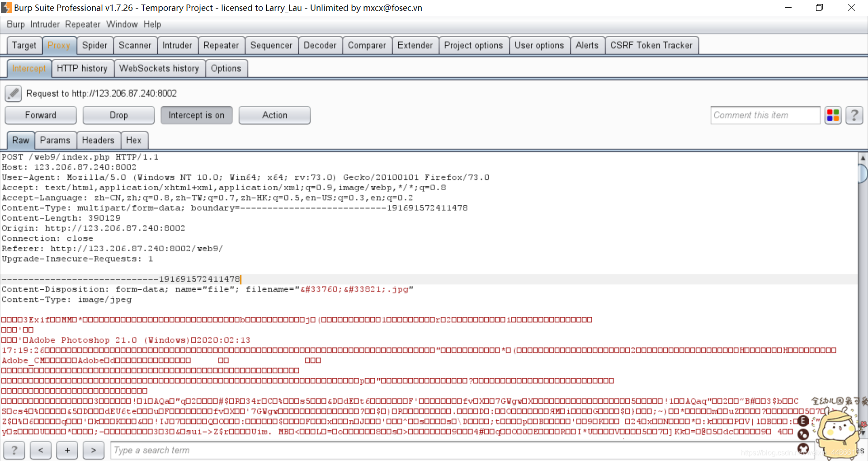
Task: Forward the intercepted request
Action: tap(41, 115)
